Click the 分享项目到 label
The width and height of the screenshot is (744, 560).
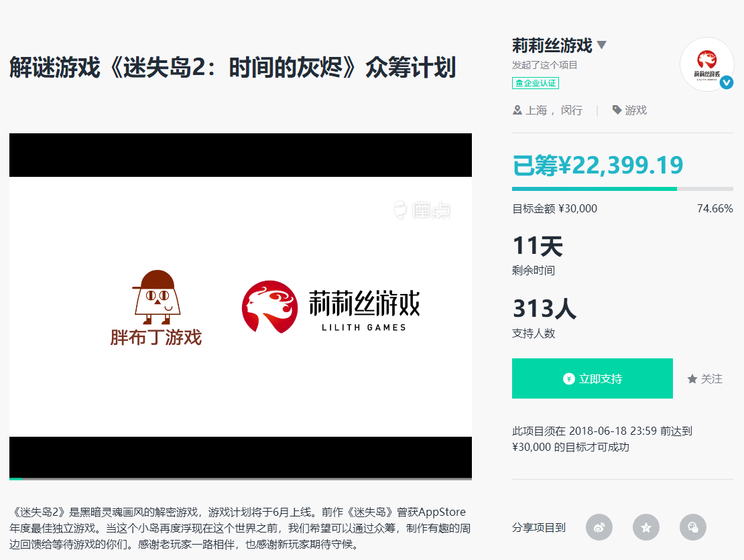point(538,527)
